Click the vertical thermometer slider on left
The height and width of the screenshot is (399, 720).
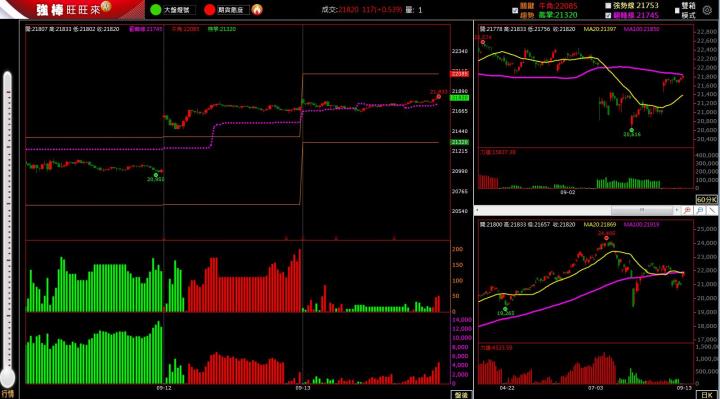point(7,225)
